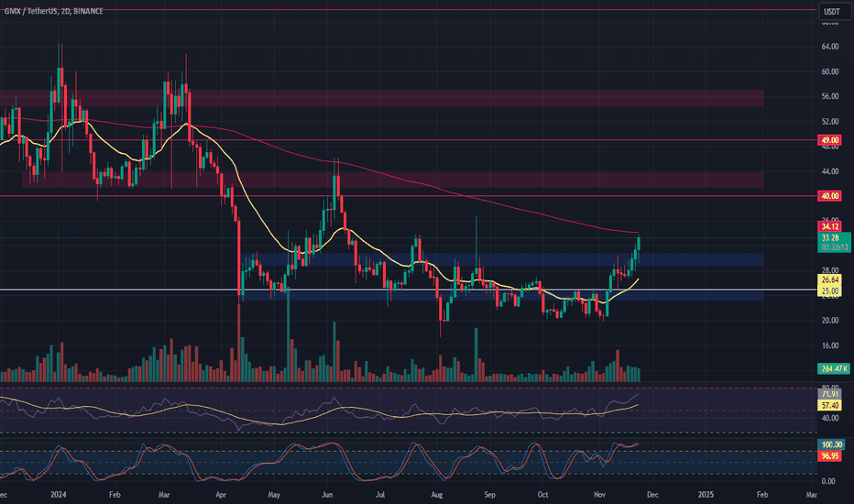
Task: Click the Jun label on time axis
Action: click(327, 495)
